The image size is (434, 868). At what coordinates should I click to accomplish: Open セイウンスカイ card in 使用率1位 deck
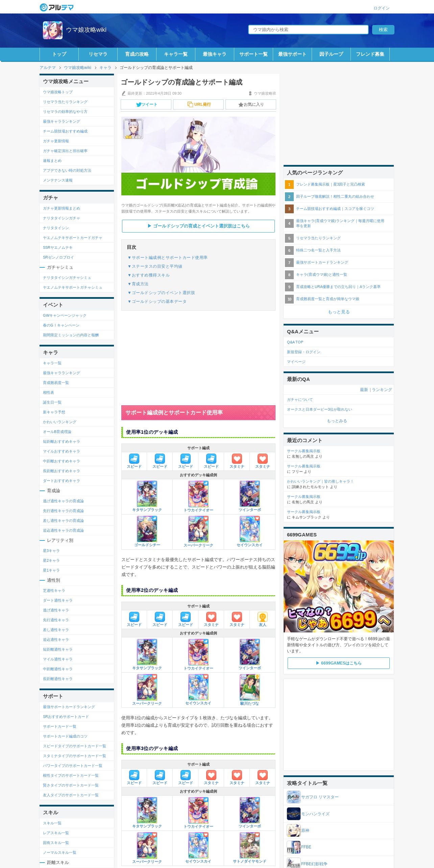coord(250,529)
